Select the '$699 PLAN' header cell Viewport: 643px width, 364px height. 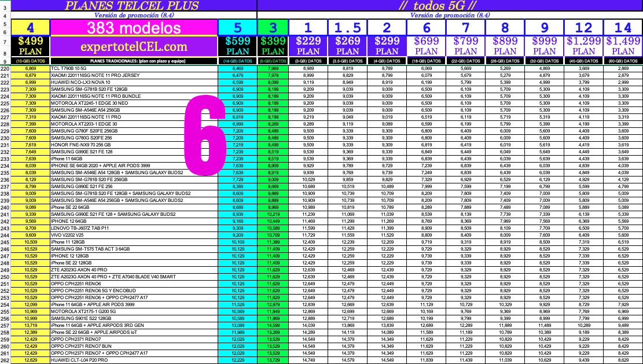(427, 47)
